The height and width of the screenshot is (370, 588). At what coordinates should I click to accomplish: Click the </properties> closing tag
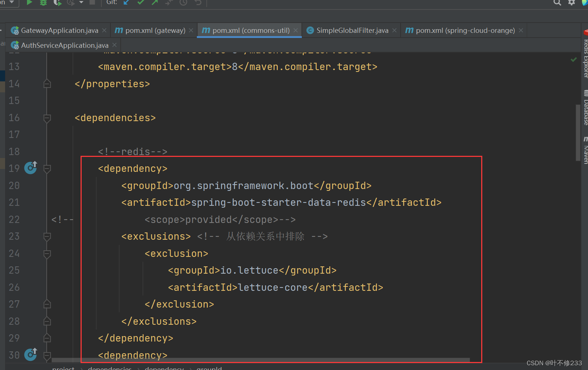(112, 84)
